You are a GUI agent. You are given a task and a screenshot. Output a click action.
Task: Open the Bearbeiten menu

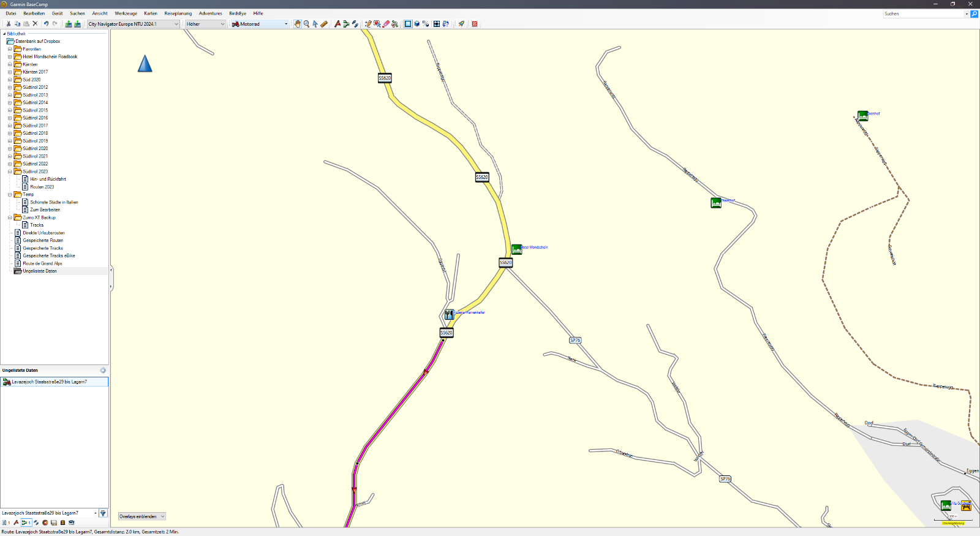click(34, 13)
